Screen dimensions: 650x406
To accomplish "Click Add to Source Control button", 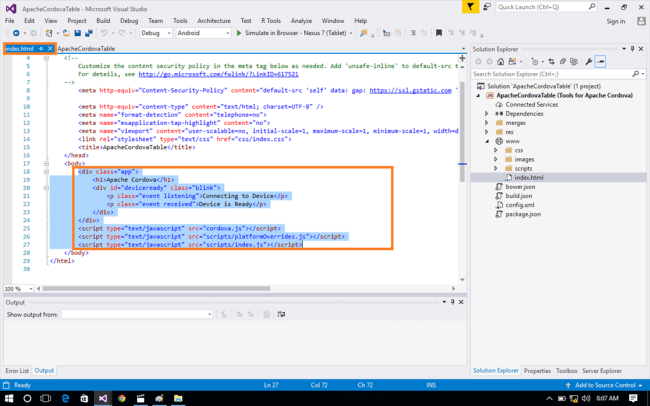I will pyautogui.click(x=605, y=385).
